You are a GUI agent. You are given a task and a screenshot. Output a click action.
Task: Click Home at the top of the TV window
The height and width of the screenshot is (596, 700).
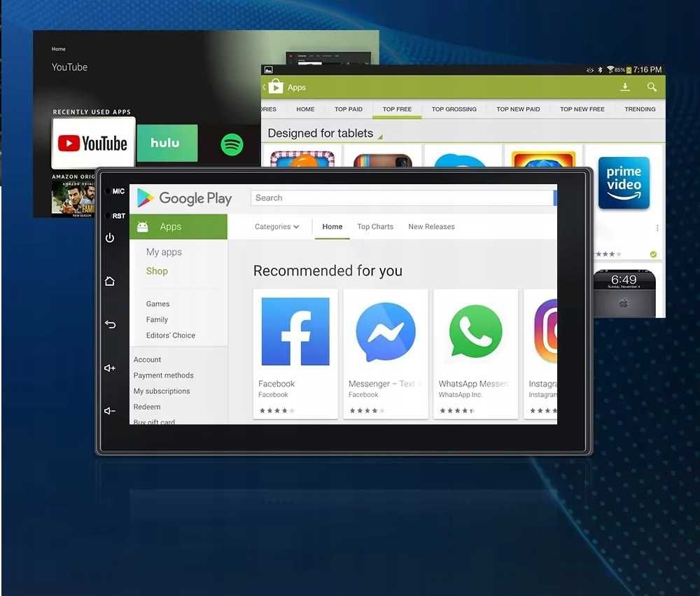point(59,49)
